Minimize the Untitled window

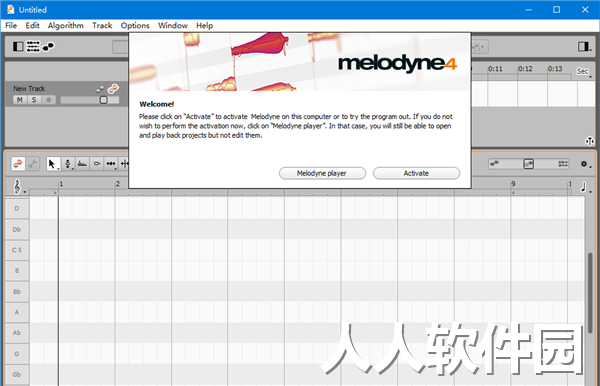tap(528, 10)
